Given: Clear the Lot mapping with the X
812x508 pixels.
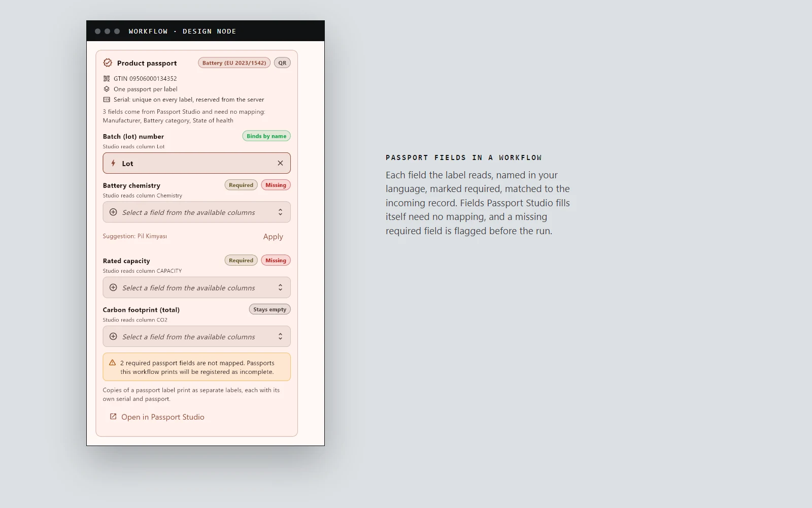Looking at the screenshot, I should coord(280,163).
